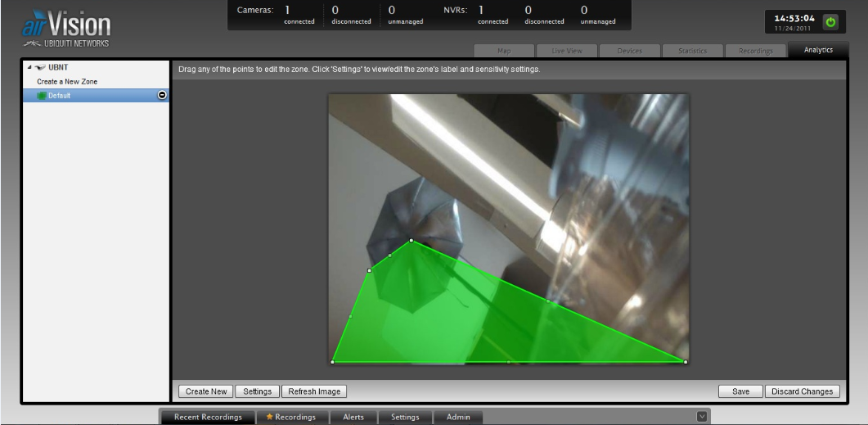Discard Changes to the zone

[802, 391]
